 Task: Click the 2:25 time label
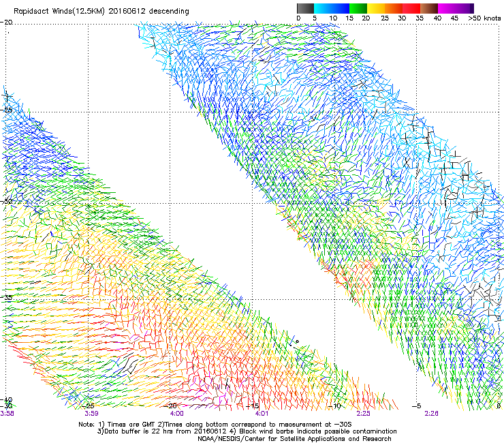click(363, 414)
